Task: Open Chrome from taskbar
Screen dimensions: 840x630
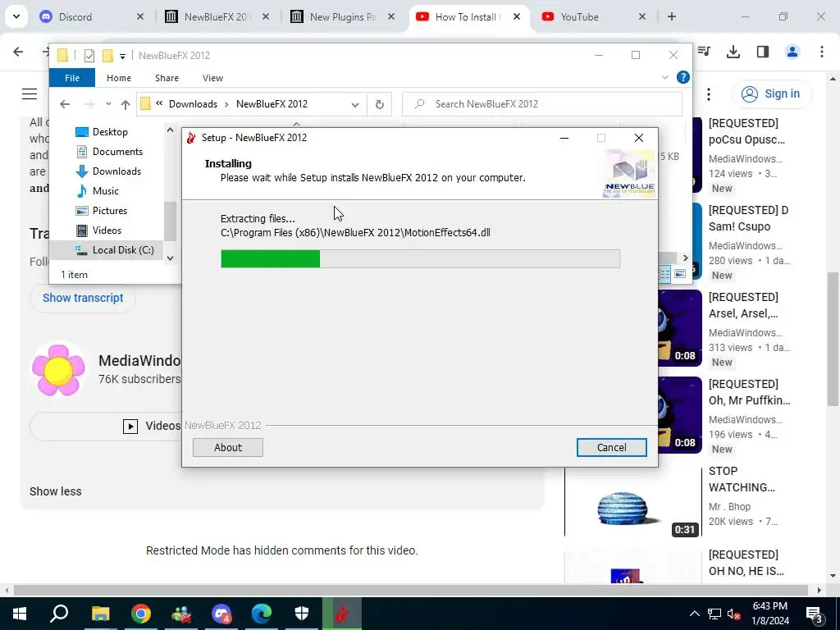Action: point(140,614)
